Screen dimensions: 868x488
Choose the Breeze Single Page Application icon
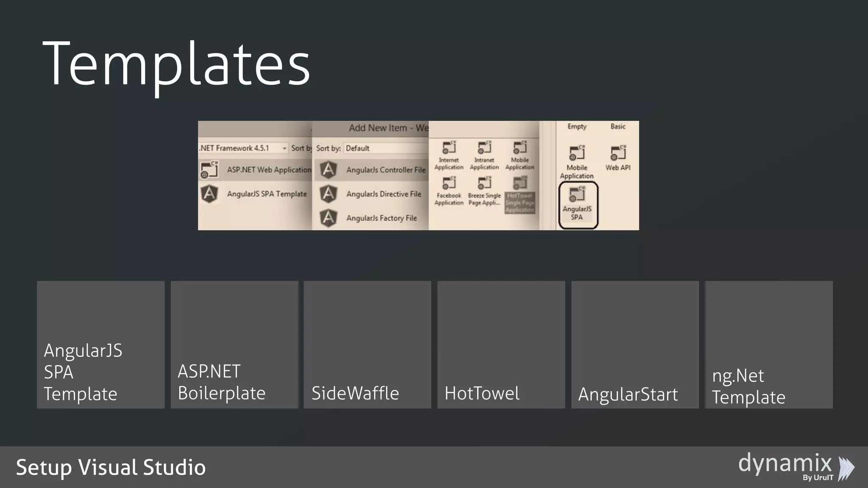click(x=484, y=183)
